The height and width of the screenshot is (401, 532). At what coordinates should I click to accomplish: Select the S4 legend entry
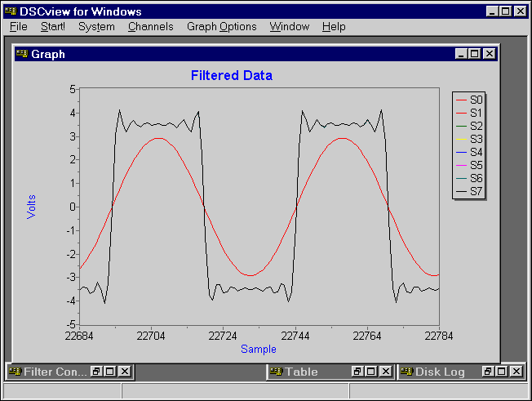click(x=469, y=152)
